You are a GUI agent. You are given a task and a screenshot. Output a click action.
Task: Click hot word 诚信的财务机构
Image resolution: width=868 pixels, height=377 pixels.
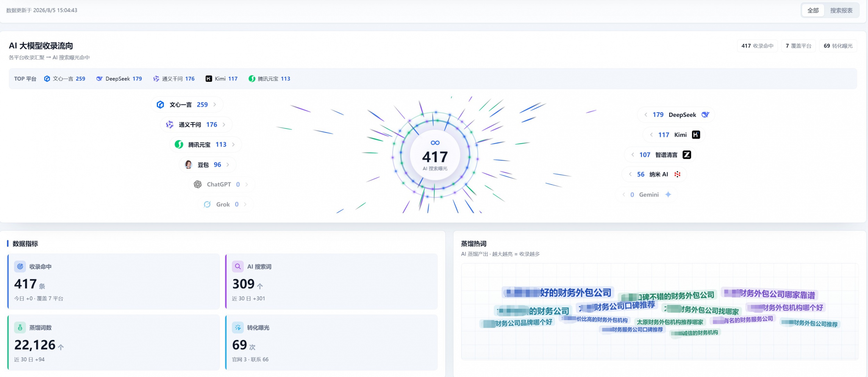(x=694, y=333)
